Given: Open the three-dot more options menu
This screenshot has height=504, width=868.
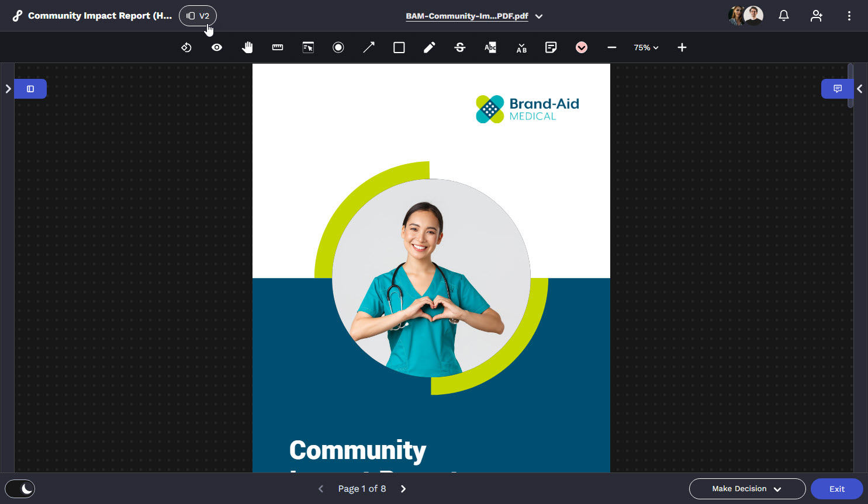Looking at the screenshot, I should (849, 16).
